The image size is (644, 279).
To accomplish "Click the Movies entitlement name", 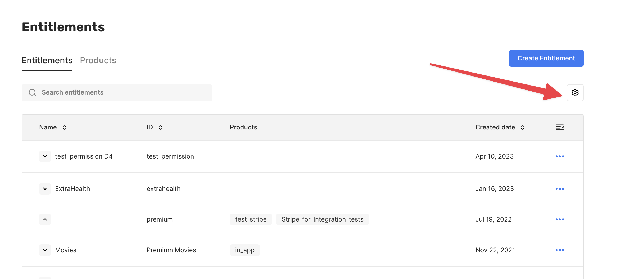I will [x=66, y=250].
